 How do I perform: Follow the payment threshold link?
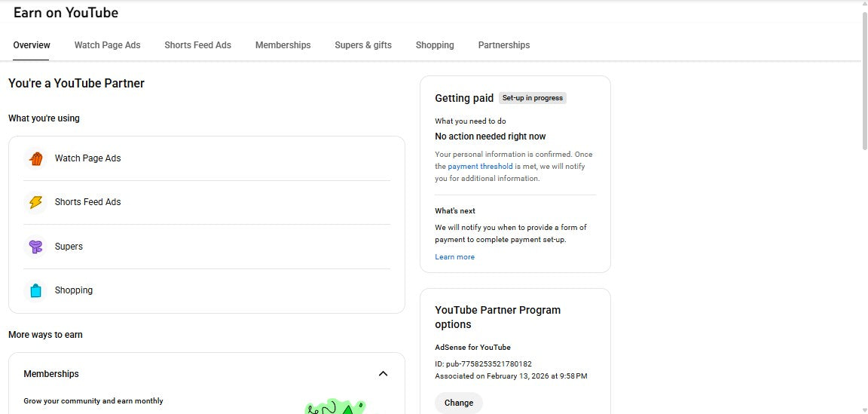480,166
